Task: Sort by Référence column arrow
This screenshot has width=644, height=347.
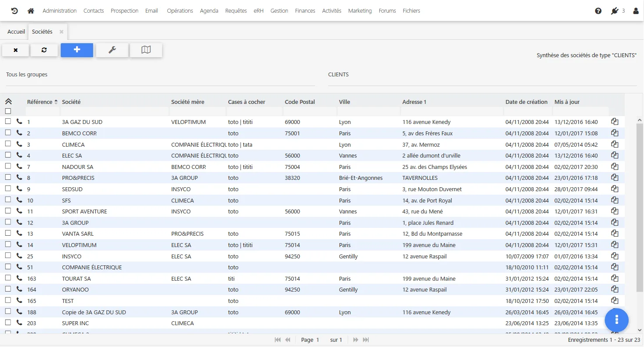Action: pos(56,102)
